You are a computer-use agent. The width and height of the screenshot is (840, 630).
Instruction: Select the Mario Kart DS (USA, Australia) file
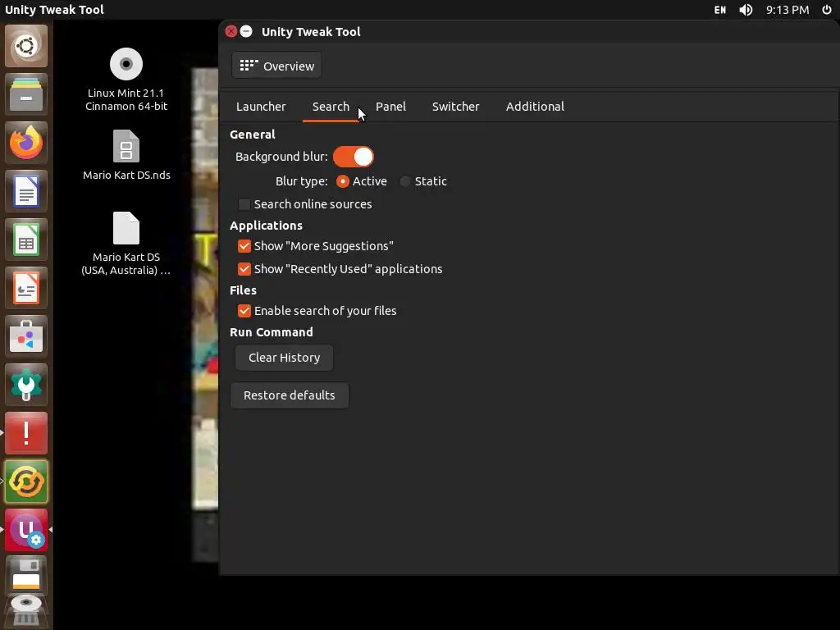126,244
